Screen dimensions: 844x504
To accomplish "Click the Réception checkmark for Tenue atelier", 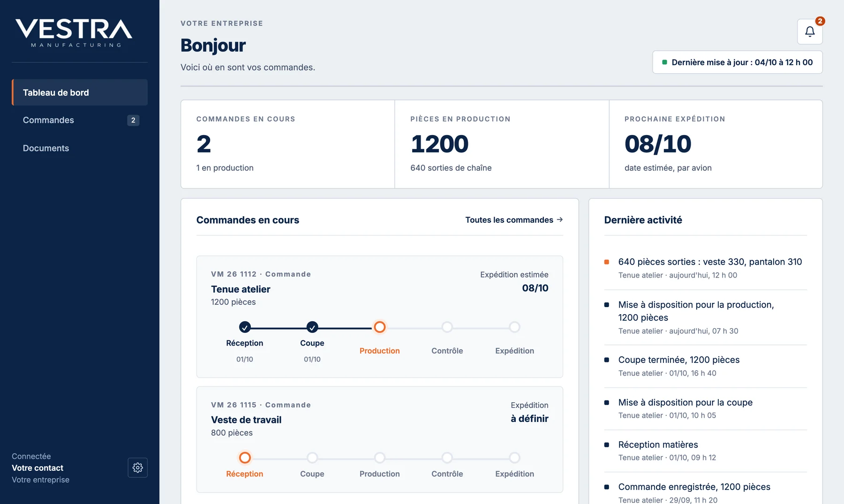I will (245, 327).
